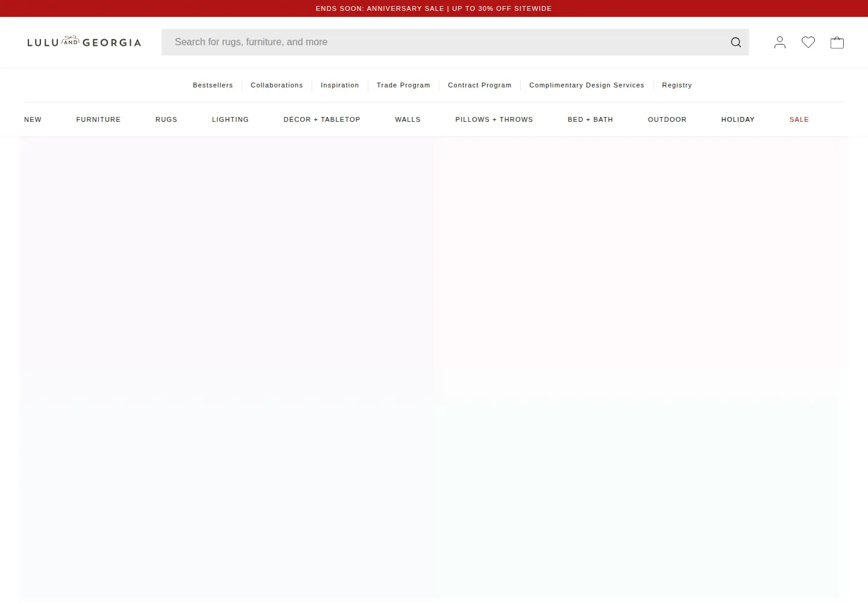Open the account profile icon
The width and height of the screenshot is (868, 603).
779,42
